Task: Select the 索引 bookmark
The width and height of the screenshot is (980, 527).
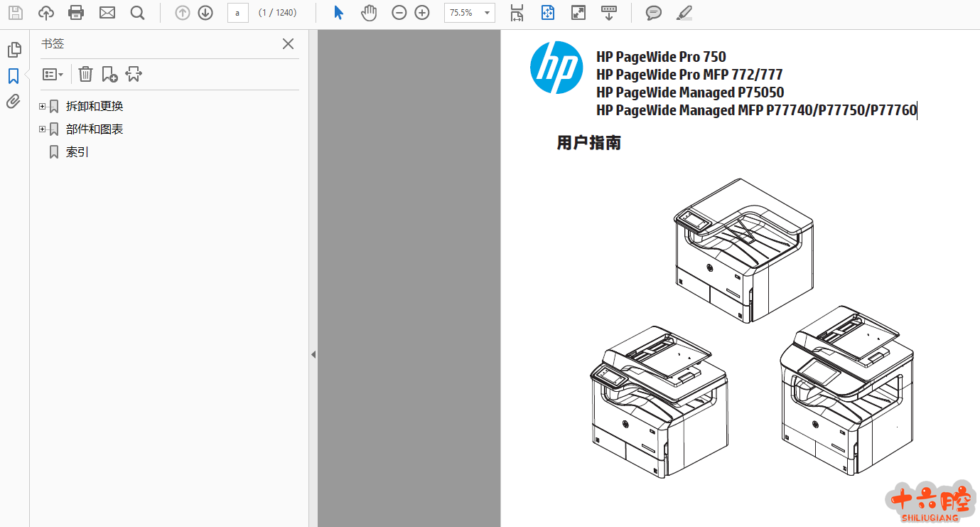Action: [x=77, y=152]
